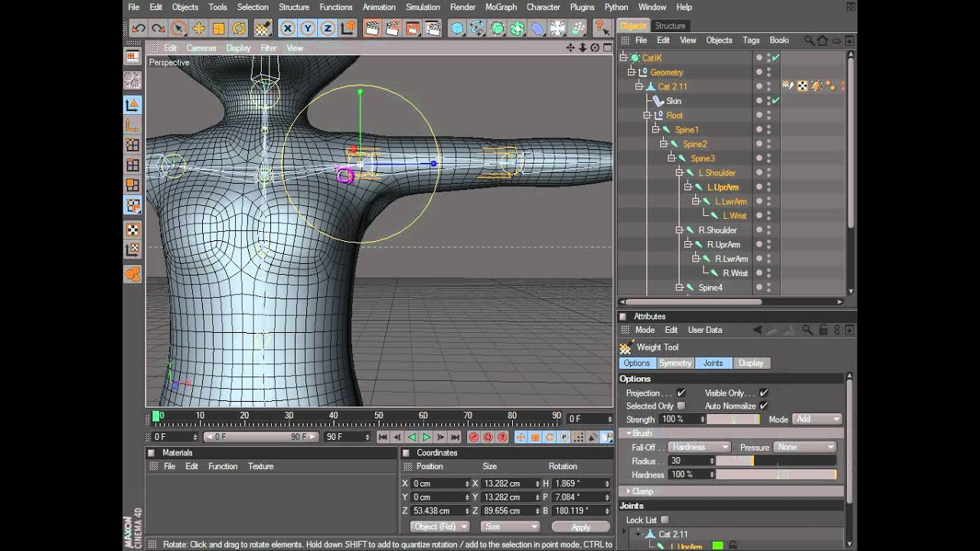Image resolution: width=980 pixels, height=551 pixels.
Task: Click the viewport orbit navigation icon
Action: pos(595,47)
